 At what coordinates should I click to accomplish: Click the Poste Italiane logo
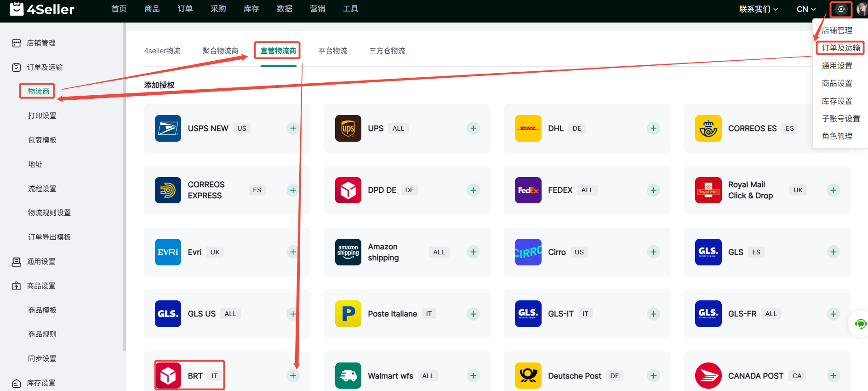pyautogui.click(x=348, y=314)
